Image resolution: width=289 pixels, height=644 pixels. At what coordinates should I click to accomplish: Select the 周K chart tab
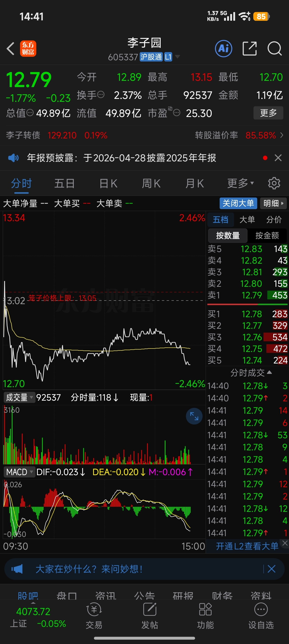tap(151, 183)
